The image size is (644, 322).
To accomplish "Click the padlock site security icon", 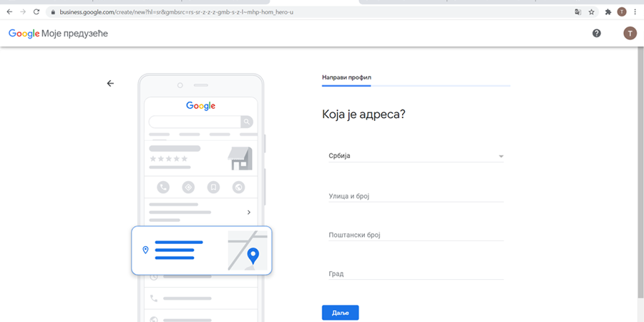I will (52, 12).
